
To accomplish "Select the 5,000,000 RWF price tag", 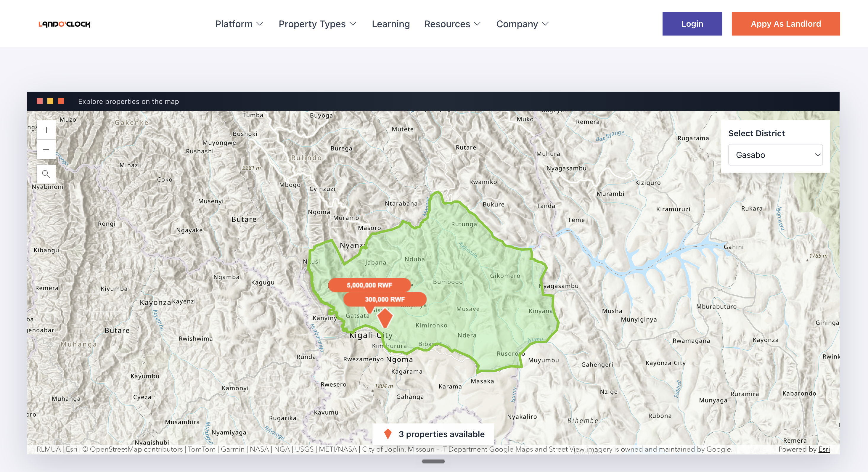I will tap(369, 285).
